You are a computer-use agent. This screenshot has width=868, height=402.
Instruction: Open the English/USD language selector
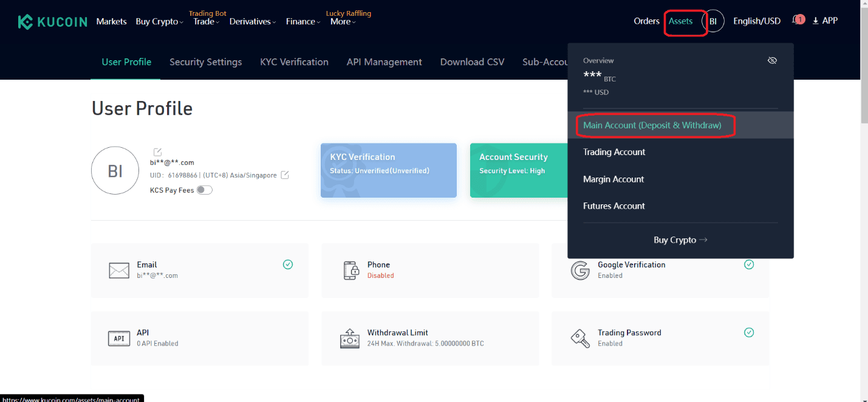pos(757,21)
